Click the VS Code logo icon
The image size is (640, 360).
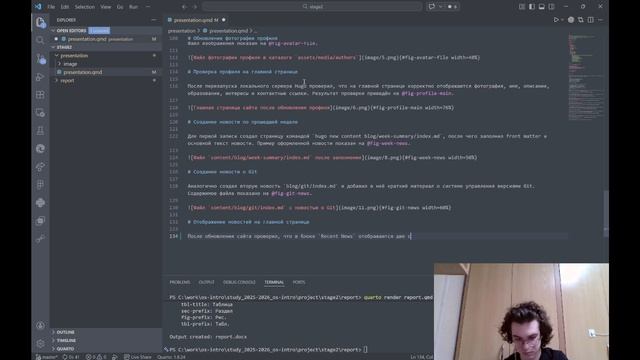pos(38,7)
